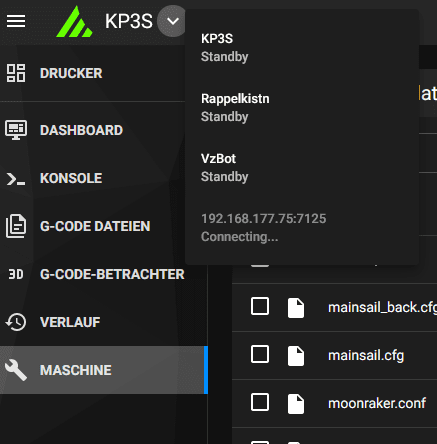Viewport: 437px width, 444px height.
Task: Open the hamburger navigation menu
Action: tap(16, 21)
